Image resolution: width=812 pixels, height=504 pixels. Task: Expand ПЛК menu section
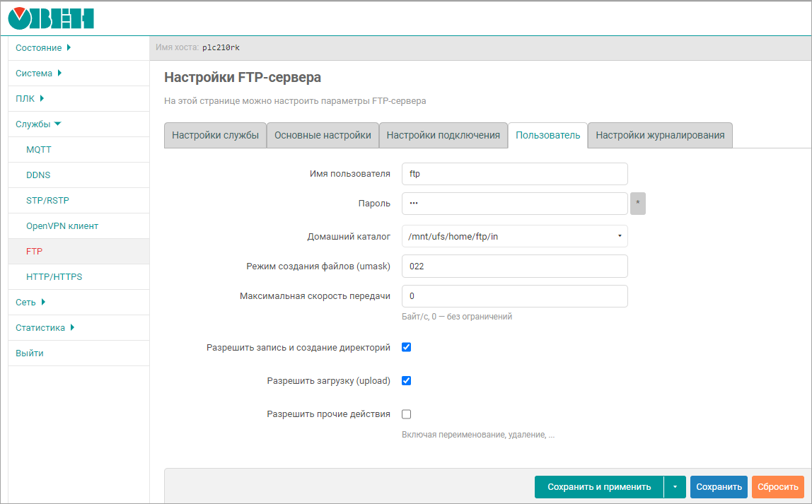(x=30, y=99)
